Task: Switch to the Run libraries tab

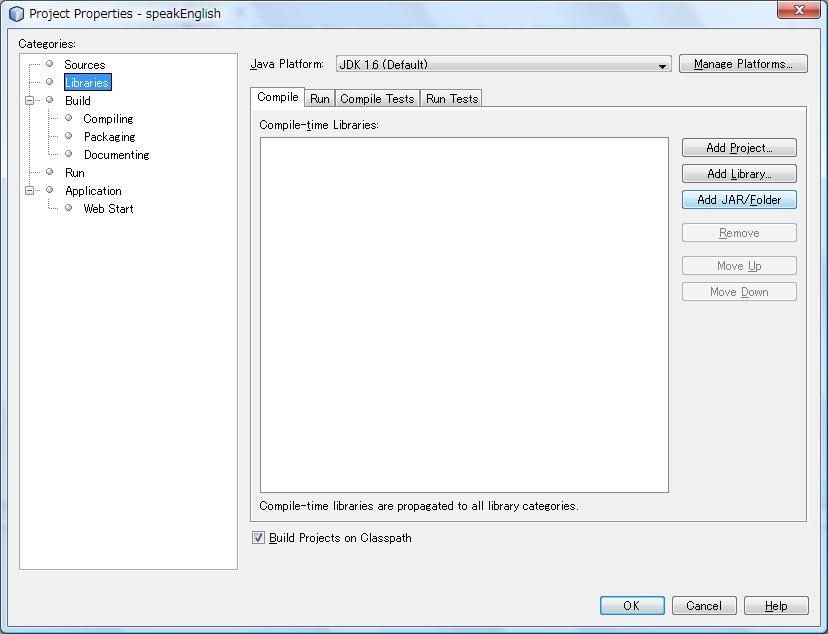Action: coord(319,98)
